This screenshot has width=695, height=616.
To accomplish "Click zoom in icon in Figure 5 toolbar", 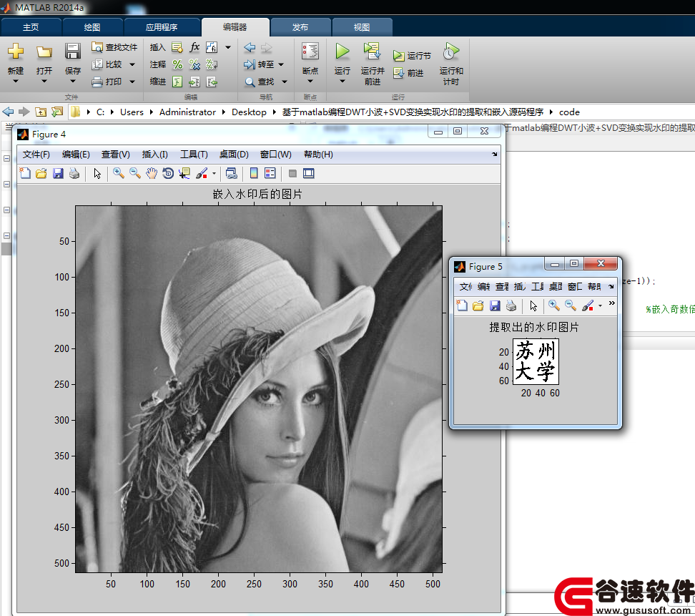I will 554,305.
